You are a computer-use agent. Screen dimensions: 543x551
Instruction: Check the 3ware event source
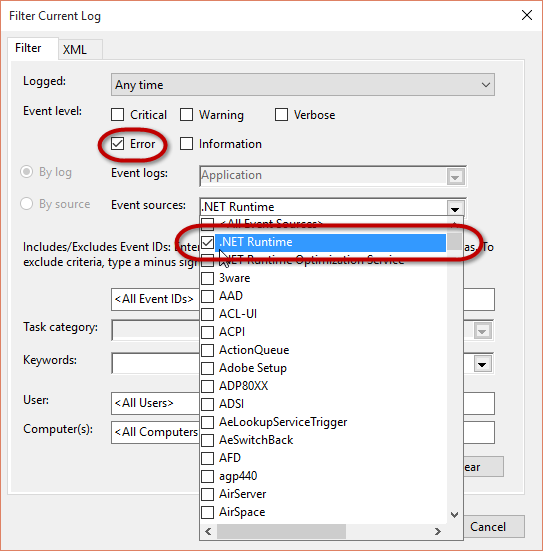click(x=208, y=278)
